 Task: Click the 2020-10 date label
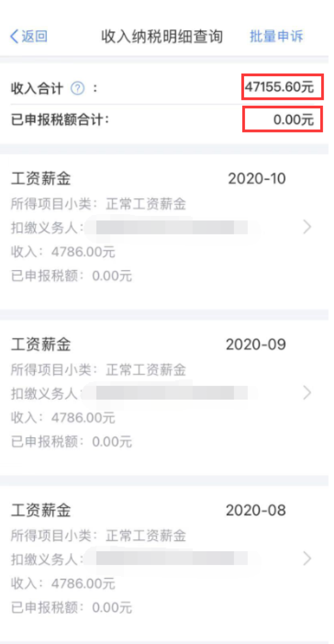point(257,179)
